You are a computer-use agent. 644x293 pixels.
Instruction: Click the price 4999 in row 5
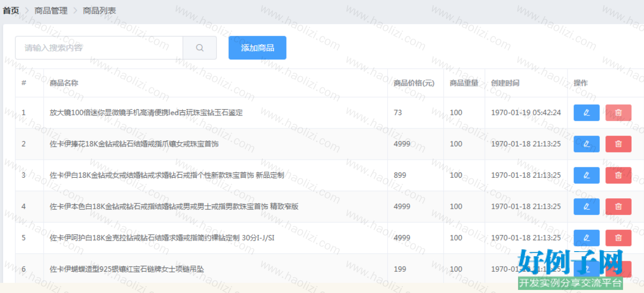402,238
